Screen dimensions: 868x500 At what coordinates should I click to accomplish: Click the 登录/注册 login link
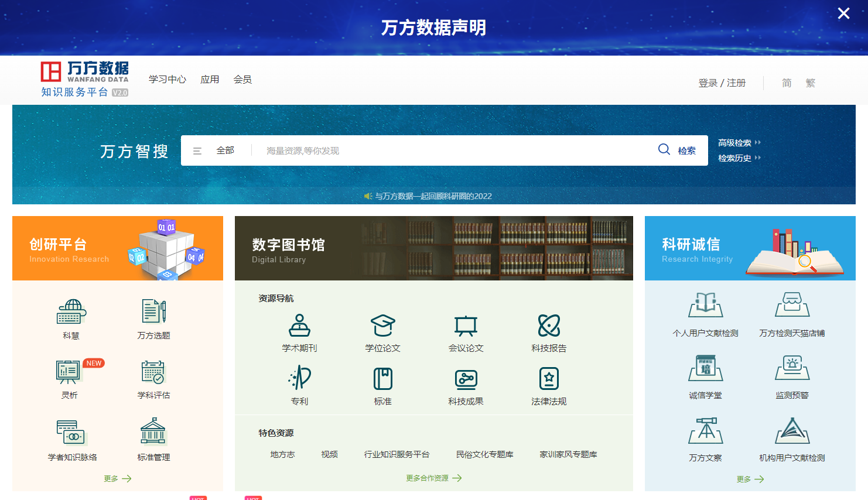point(722,83)
